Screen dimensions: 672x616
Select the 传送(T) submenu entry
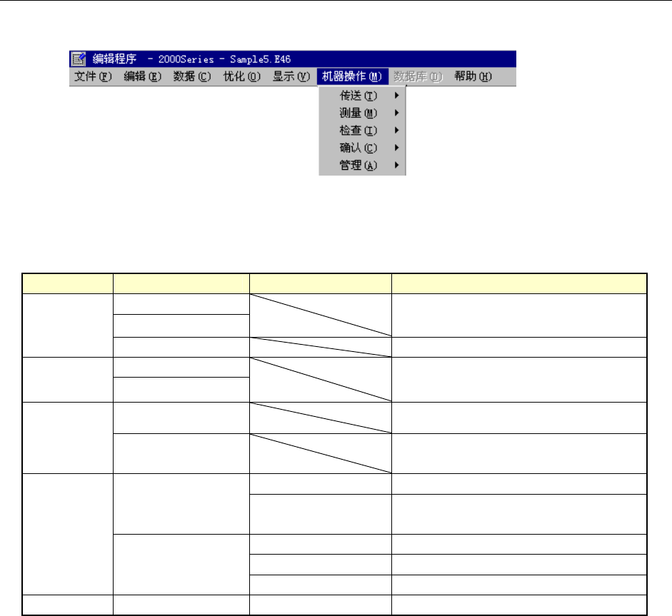click(362, 96)
